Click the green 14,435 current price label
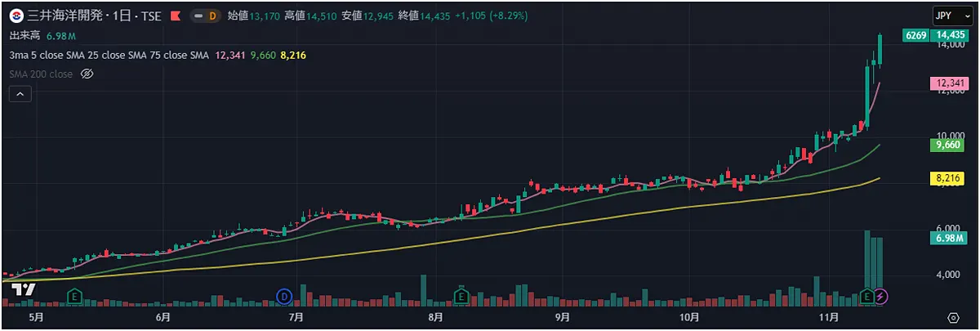The height and width of the screenshot is (331, 980). (x=952, y=35)
